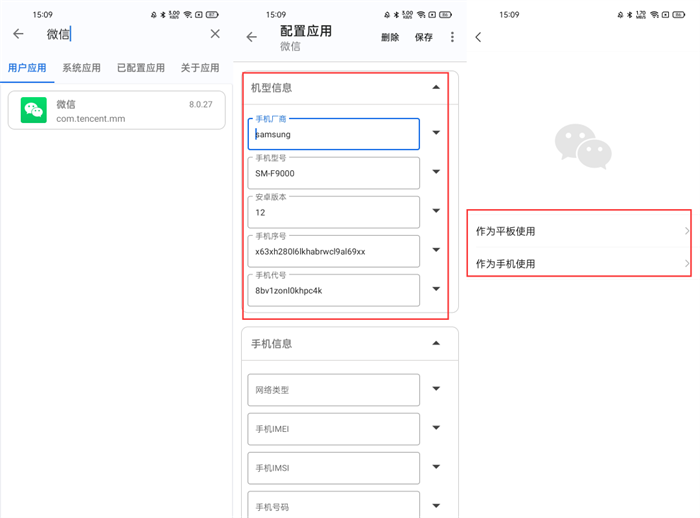Tap the chevron beside 作为平板使用
The height and width of the screenshot is (518, 700).
click(x=687, y=231)
